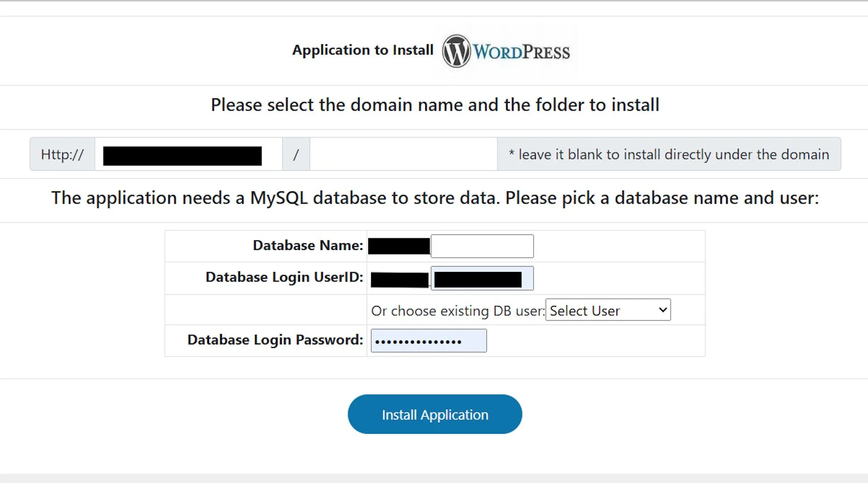The width and height of the screenshot is (868, 483).
Task: Click the 'Database Login UserID:' label
Action: click(284, 277)
